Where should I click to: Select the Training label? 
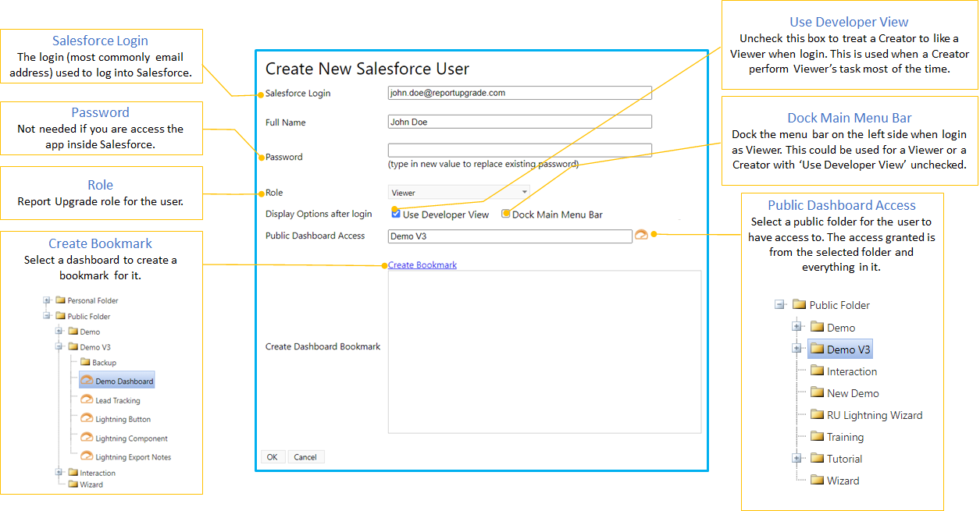click(845, 437)
